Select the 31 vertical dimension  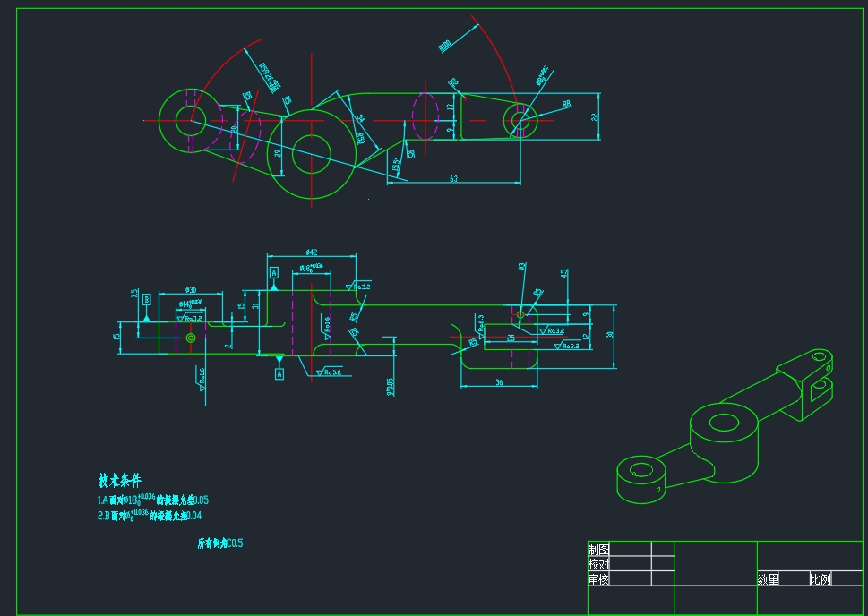click(255, 305)
